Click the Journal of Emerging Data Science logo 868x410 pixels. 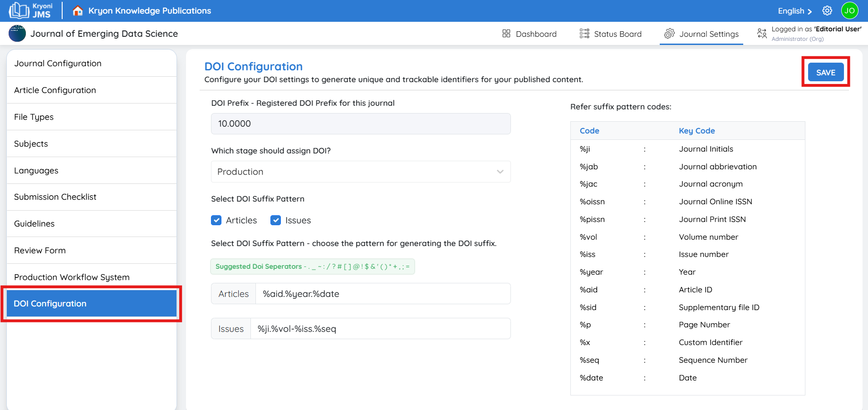(17, 34)
